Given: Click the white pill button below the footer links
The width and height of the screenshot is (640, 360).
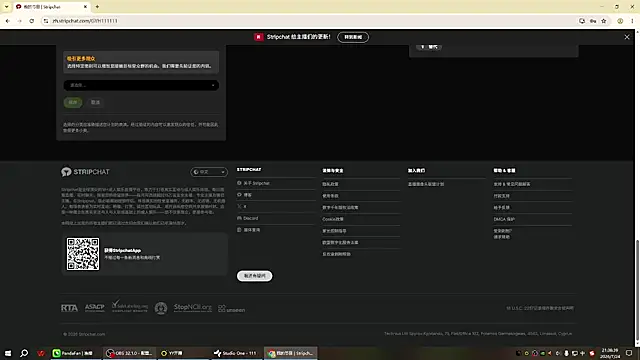Looking at the screenshot, I should pos(254,276).
